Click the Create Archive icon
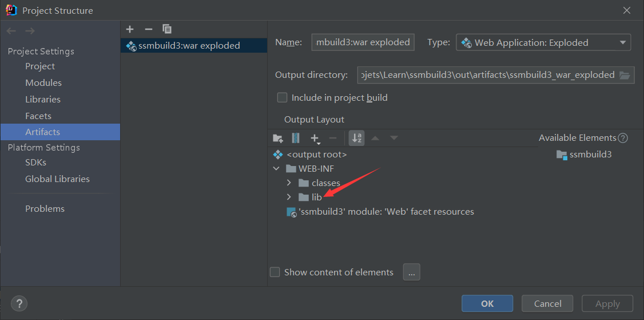Image resolution: width=644 pixels, height=320 pixels. [x=296, y=138]
